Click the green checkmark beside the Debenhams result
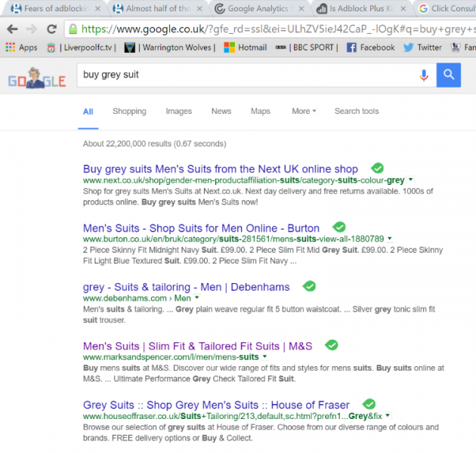Screen dimensions: 476x453 pyautogui.click(x=309, y=286)
